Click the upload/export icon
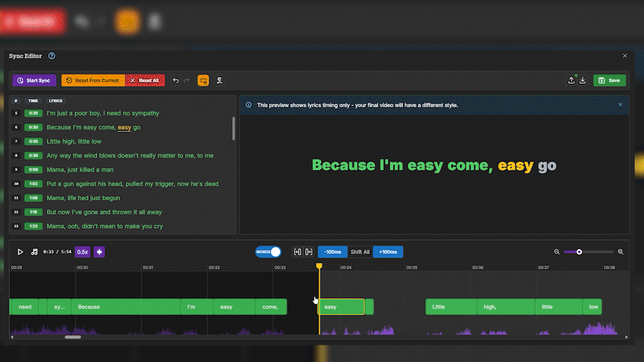The image size is (644, 362). coord(571,80)
